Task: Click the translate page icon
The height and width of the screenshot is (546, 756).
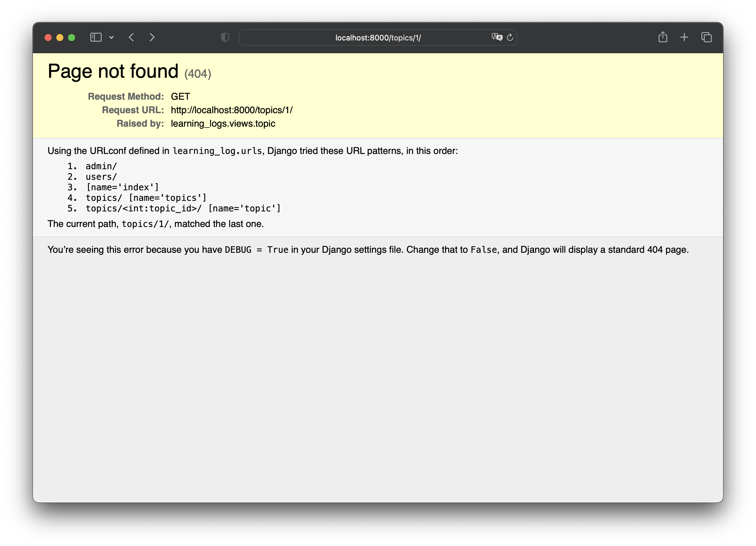Action: tap(497, 37)
